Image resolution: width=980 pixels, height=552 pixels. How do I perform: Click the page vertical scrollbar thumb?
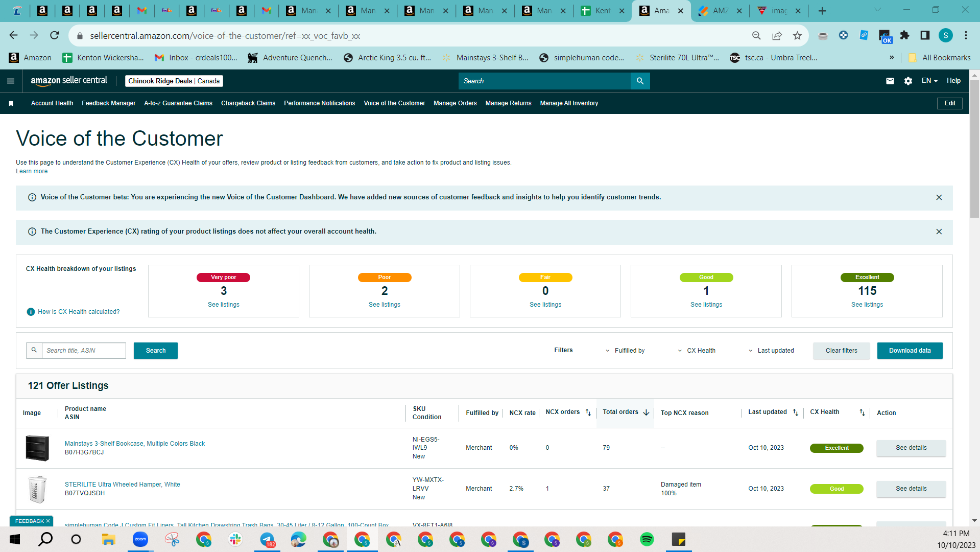(974, 148)
